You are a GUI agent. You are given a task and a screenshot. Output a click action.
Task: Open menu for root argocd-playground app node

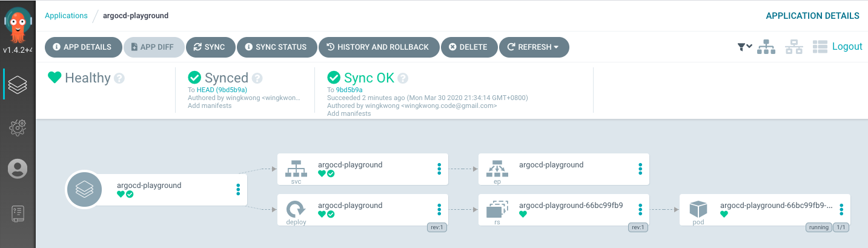(x=238, y=190)
